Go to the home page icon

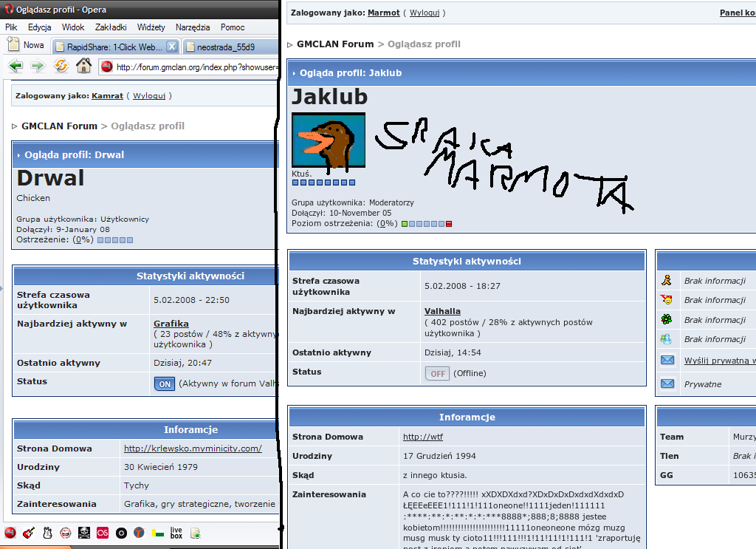click(x=83, y=67)
